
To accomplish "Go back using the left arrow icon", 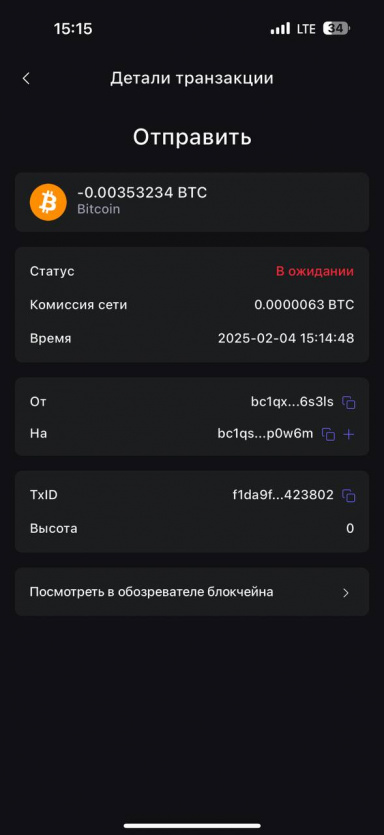I will click(26, 78).
